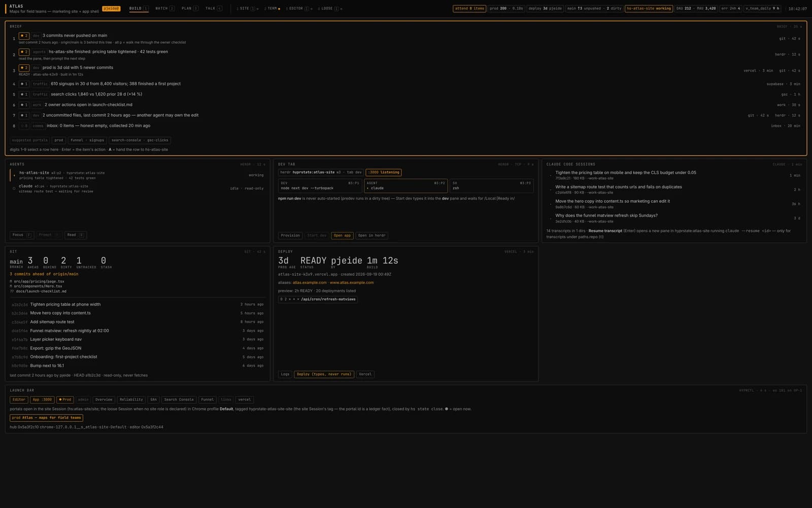Click the 'Open in herdr' button
The image size is (812, 508).
tap(372, 236)
